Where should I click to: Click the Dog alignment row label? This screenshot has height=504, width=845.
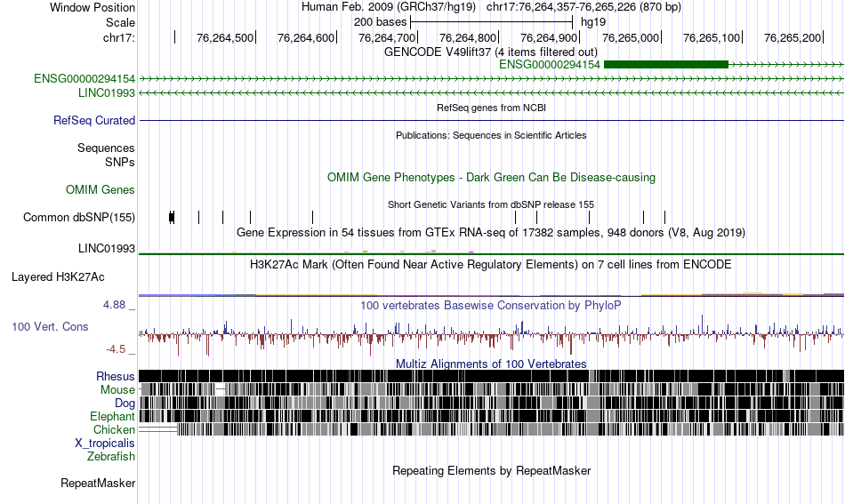[125, 403]
